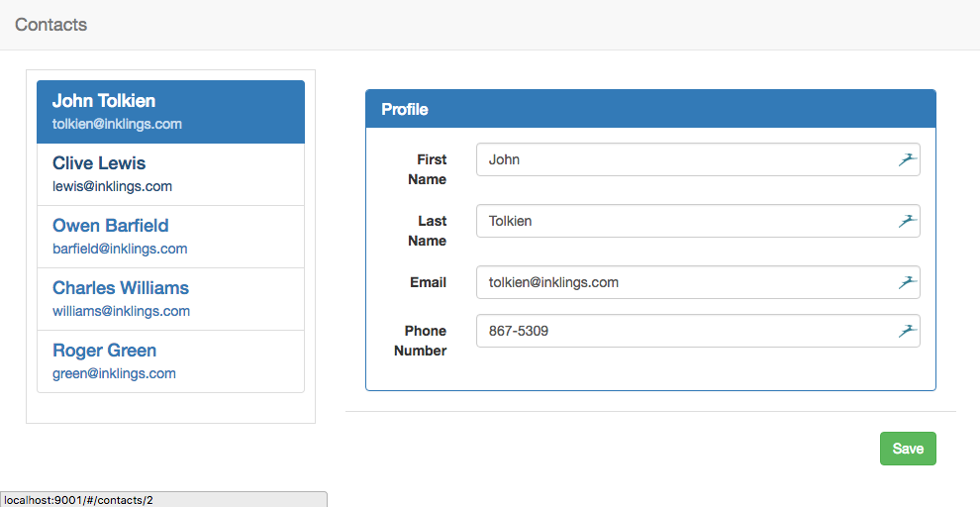The width and height of the screenshot is (980, 507).
Task: Click the green@inklings.com address
Action: [115, 374]
